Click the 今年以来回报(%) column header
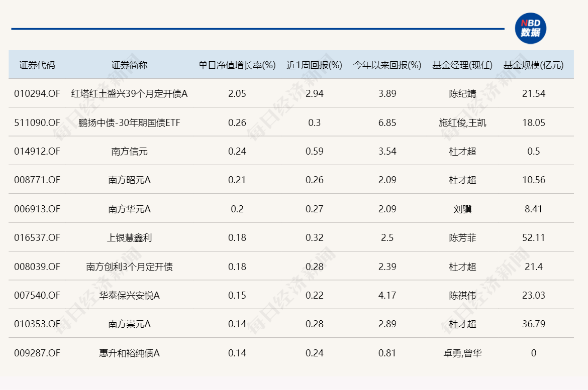Screen dimensions: 588x390 (x=387, y=65)
